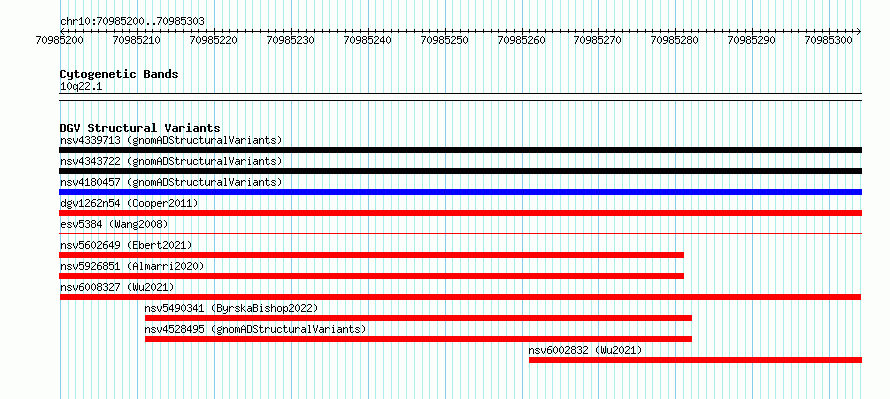Viewport: 890px width, 399px height.
Task: Select the DGV Structural Variants track title
Action: [140, 128]
